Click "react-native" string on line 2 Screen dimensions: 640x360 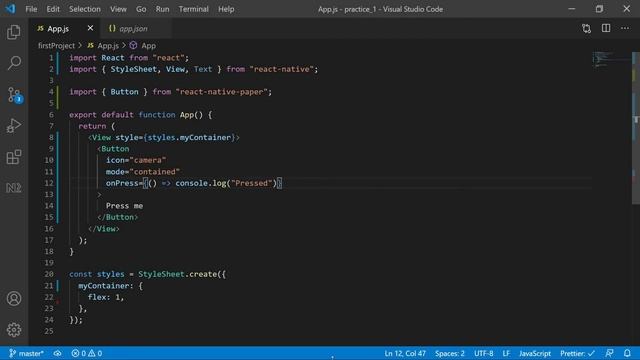click(282, 69)
